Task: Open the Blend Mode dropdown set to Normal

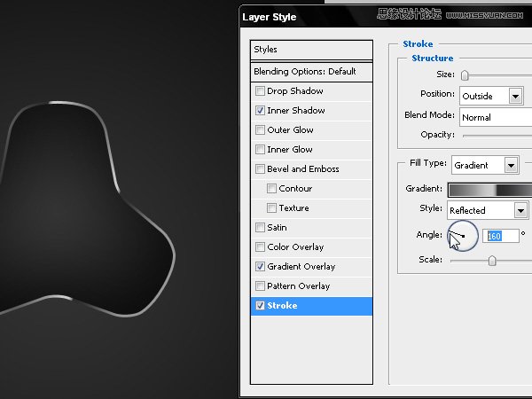Action: [x=496, y=117]
